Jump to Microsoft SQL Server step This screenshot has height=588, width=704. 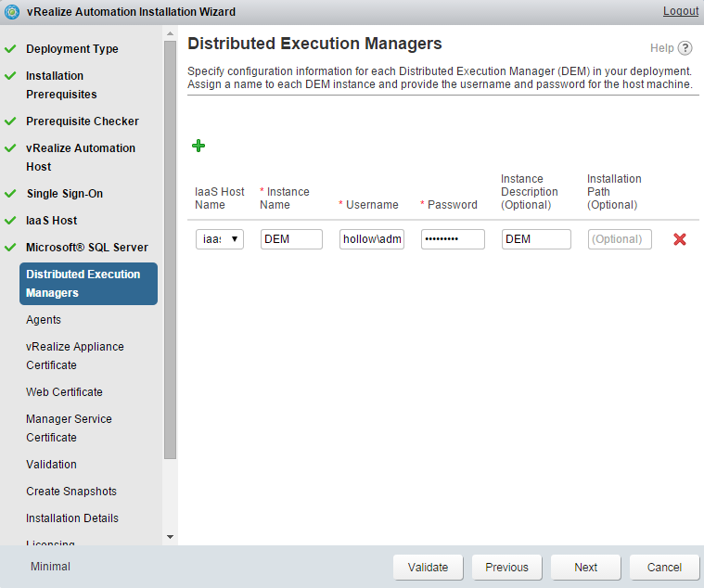click(x=86, y=248)
